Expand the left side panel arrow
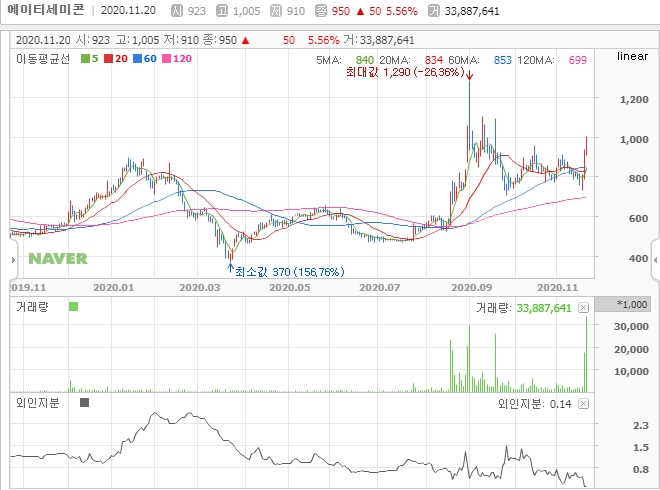 [x=13, y=260]
